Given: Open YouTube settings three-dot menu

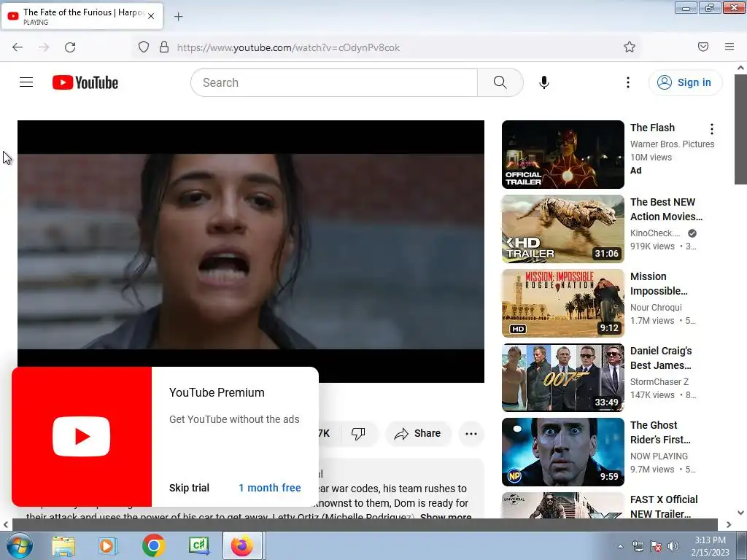Looking at the screenshot, I should click(628, 82).
